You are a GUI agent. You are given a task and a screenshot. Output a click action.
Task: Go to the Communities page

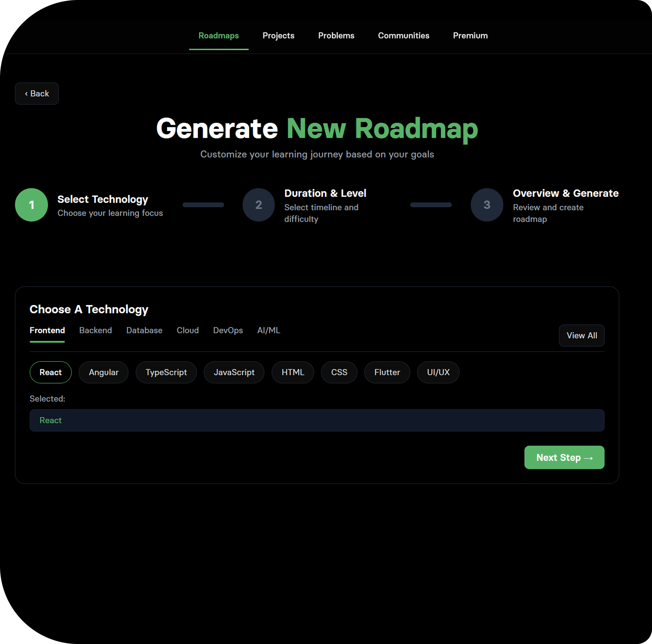(x=403, y=35)
